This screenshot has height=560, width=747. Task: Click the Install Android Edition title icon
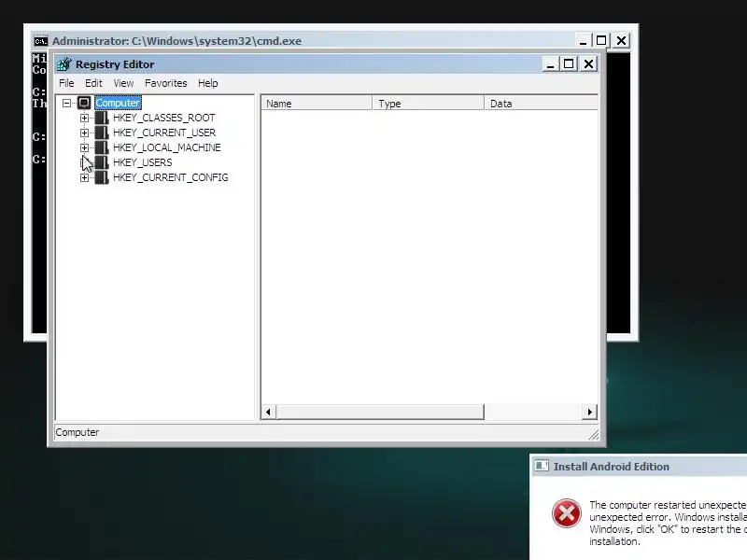coord(542,466)
